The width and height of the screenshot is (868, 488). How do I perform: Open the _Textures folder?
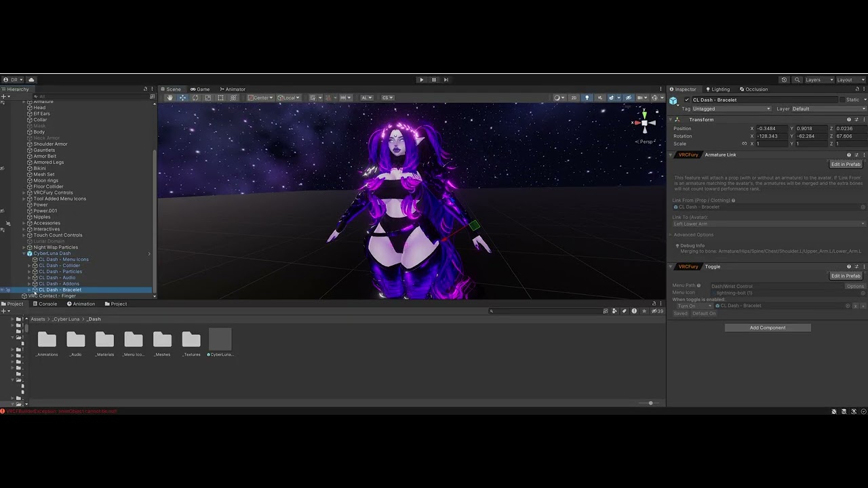[x=191, y=343]
